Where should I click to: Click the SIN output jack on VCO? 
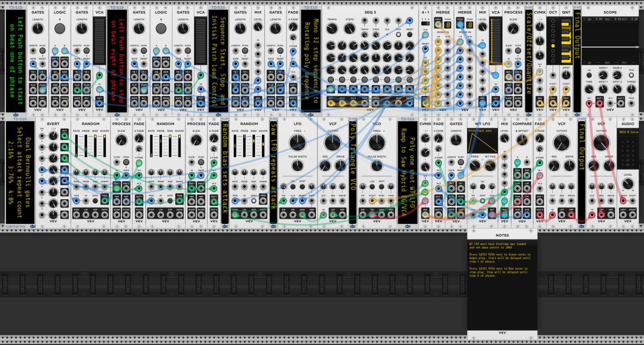click(x=363, y=215)
